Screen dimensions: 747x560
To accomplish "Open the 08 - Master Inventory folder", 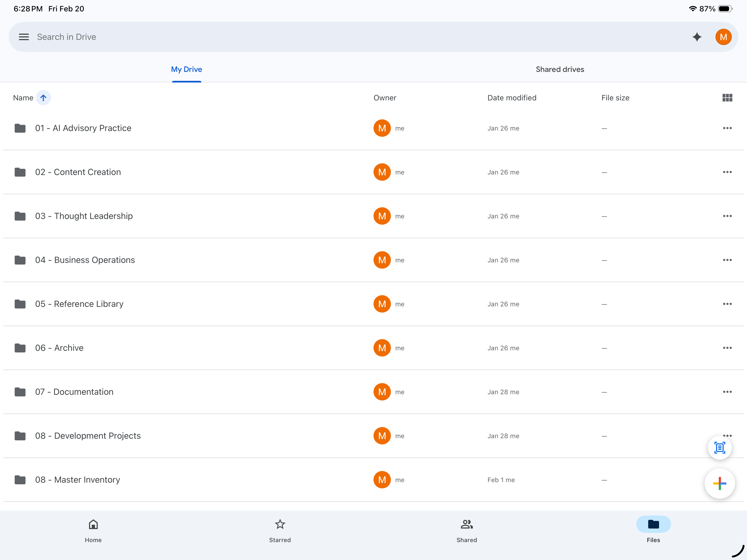I will tap(77, 480).
